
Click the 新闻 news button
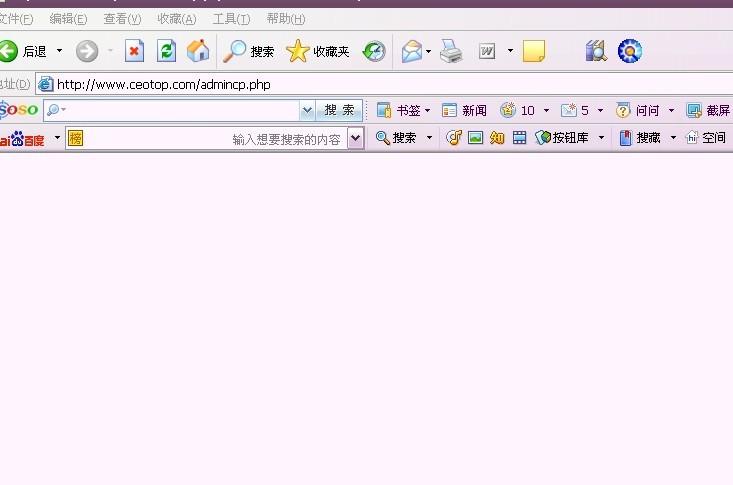coord(464,110)
